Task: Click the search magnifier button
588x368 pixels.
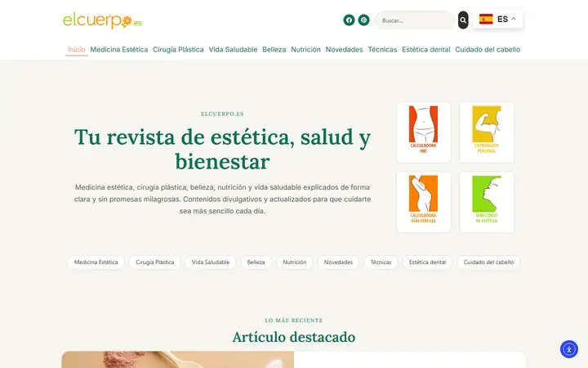Action: click(463, 20)
